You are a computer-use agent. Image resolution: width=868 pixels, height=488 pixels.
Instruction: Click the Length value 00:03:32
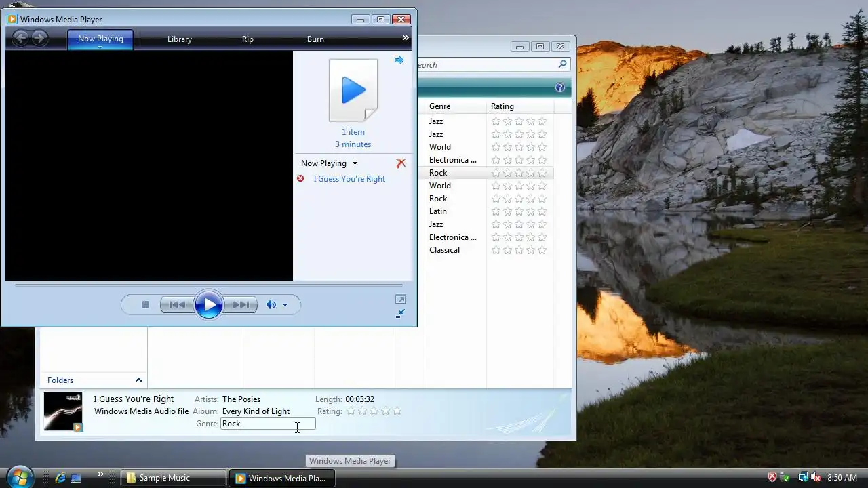[359, 399]
